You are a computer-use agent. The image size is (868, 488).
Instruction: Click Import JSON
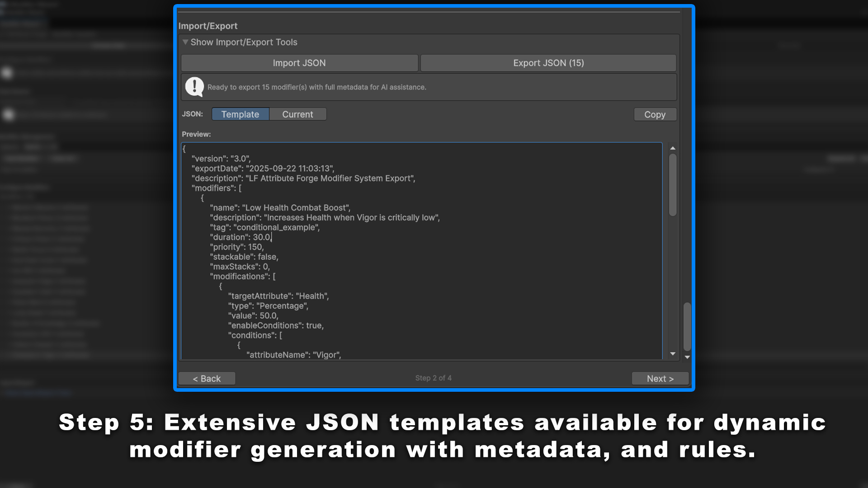tap(299, 63)
